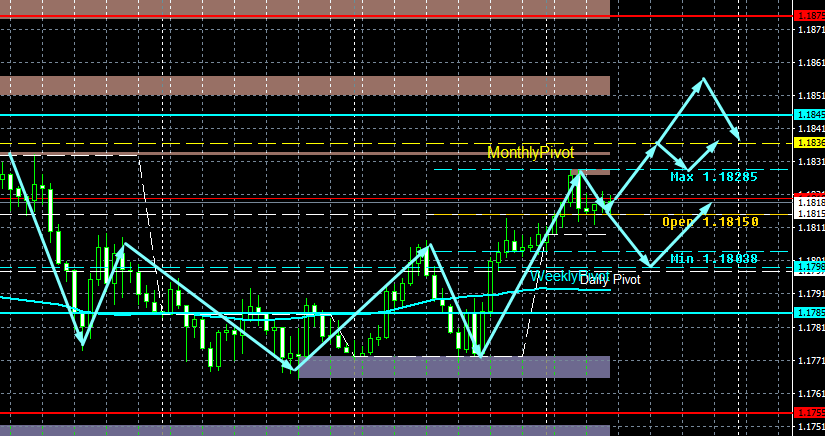Select the WeeklyPivot label text

point(569,276)
